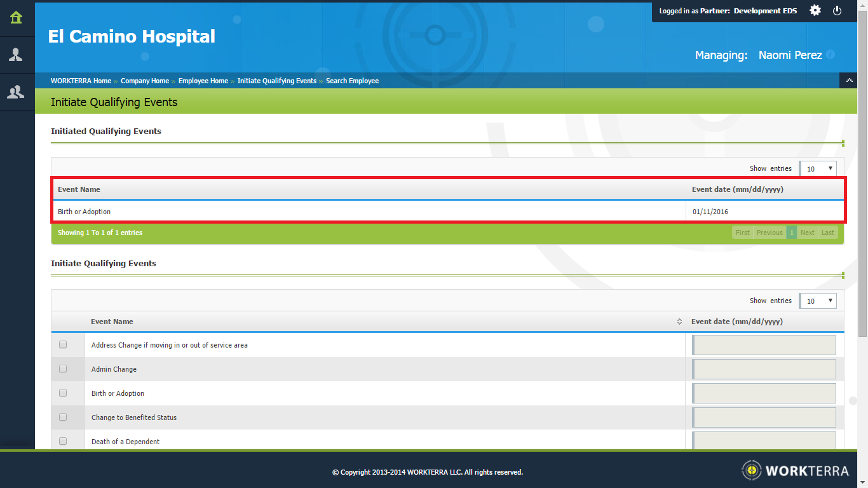Open Show entries dropdown above the checkbox table

click(818, 301)
